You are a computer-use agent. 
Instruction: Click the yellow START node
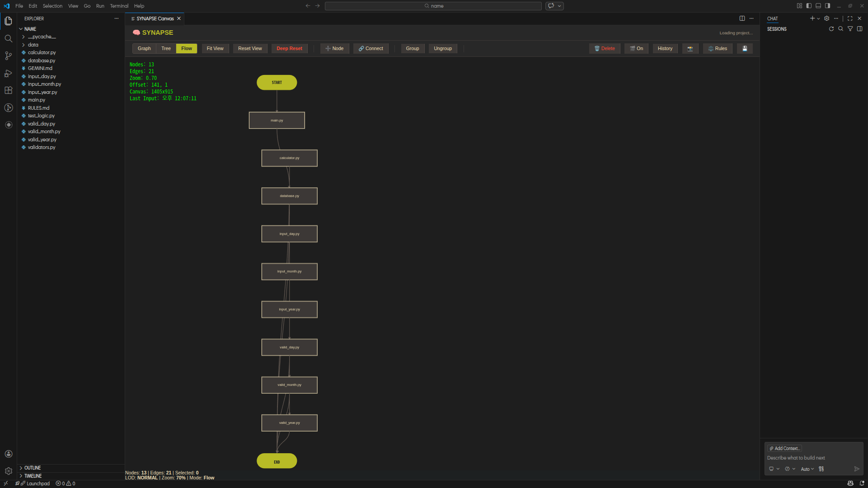coord(277,83)
